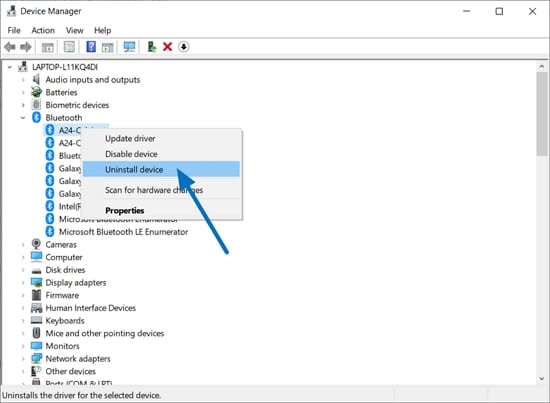The image size is (550, 403).
Task: Click the toolbar down-arrow Disable device icon
Action: pos(184,47)
